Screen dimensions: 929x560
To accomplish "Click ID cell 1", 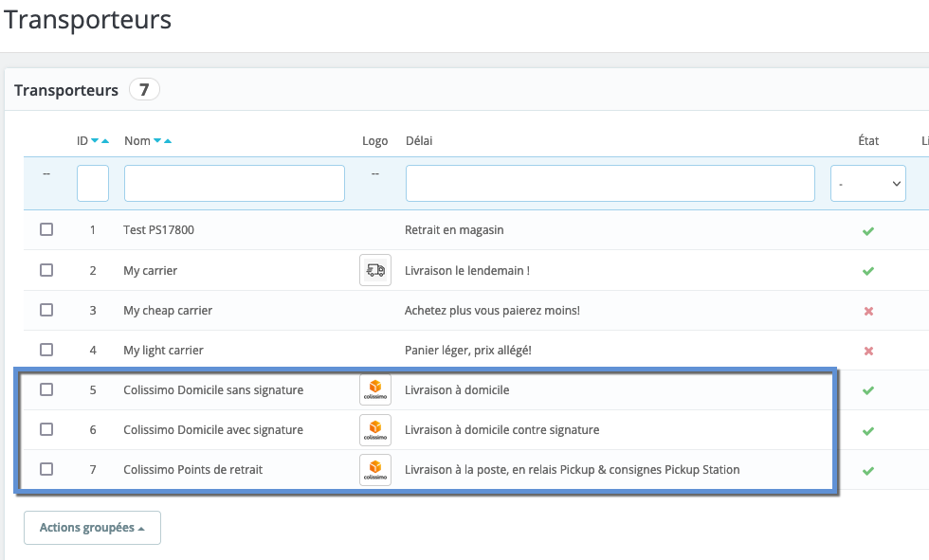I will 93,229.
